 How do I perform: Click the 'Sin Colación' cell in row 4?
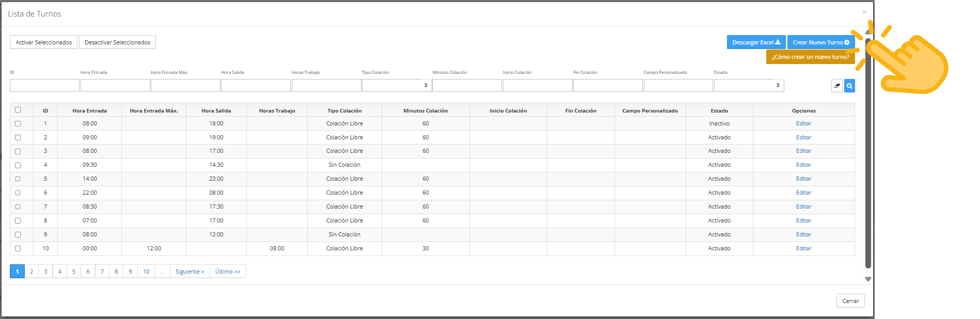(x=344, y=165)
